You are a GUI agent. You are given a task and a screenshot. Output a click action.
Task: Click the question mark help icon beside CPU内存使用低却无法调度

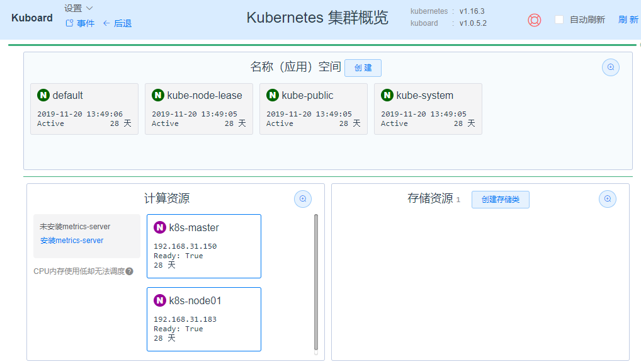[130, 271]
